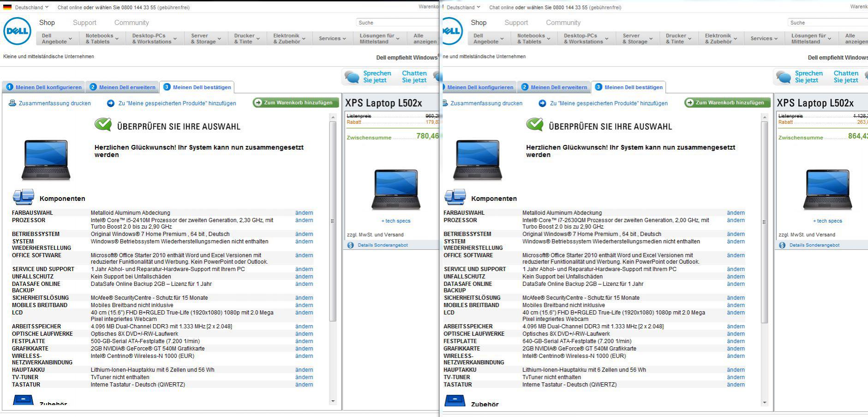Switch to the "Meinen Dell konfigurieren" tab in the left window
This screenshot has width=868, height=417.
(x=44, y=87)
